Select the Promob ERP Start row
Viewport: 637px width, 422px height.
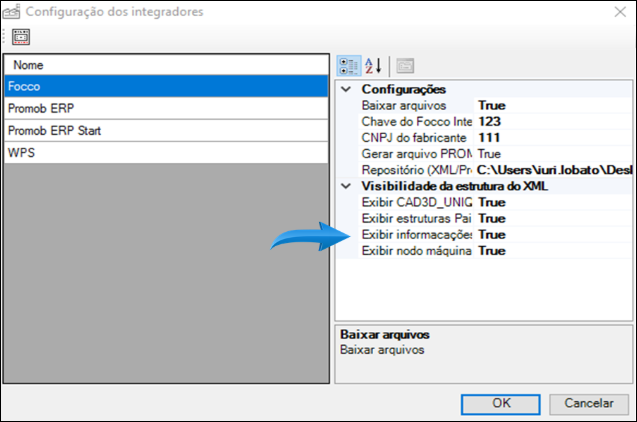(166, 131)
